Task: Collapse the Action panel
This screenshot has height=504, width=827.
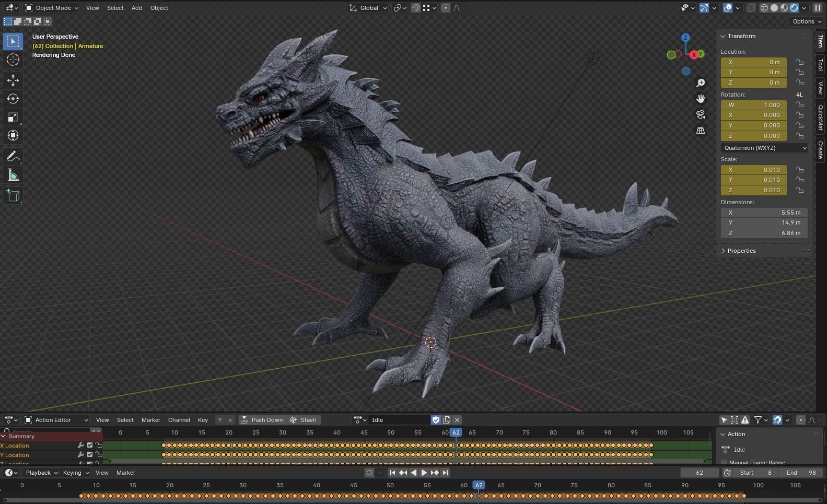Action: tap(723, 434)
